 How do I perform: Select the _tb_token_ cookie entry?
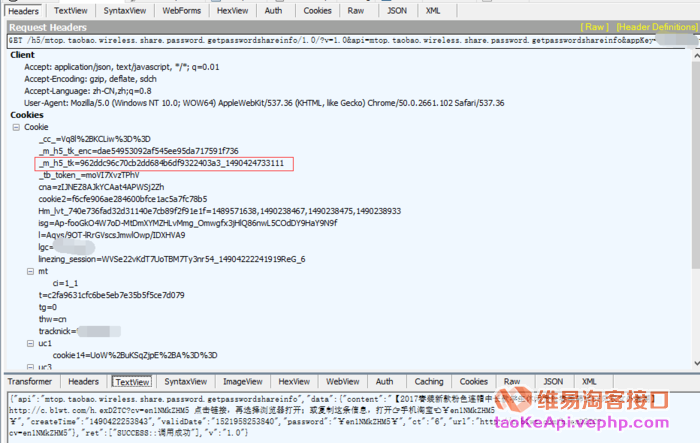pos(89,176)
